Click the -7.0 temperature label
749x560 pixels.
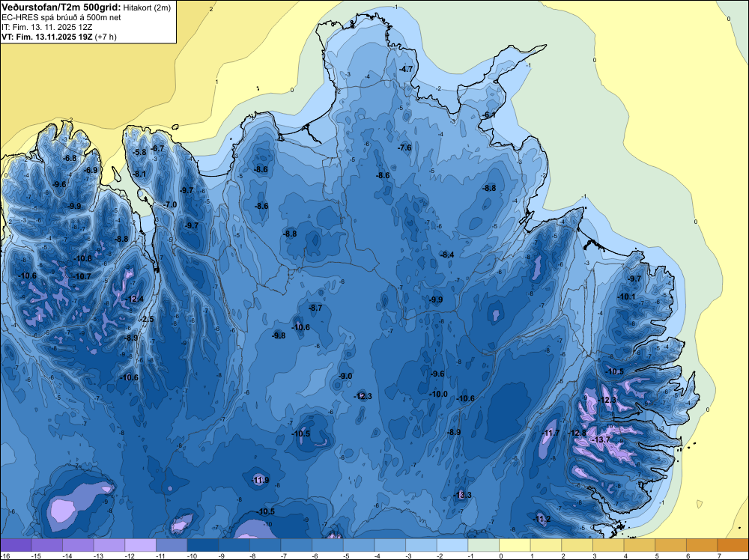pyautogui.click(x=170, y=205)
